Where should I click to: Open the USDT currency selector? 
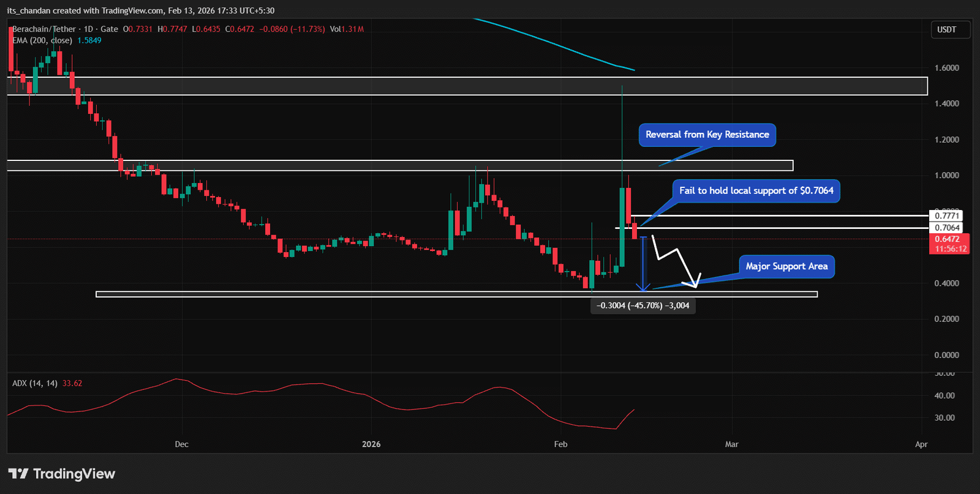point(946,29)
